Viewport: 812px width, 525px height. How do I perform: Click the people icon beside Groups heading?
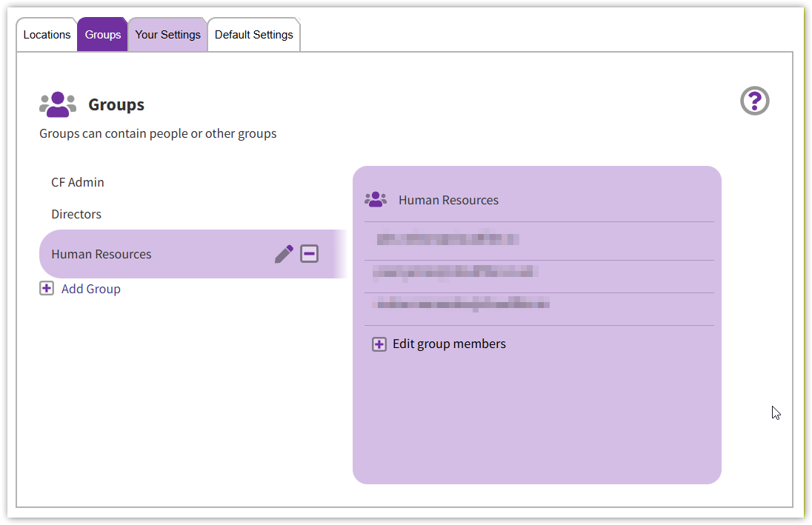coord(58,105)
